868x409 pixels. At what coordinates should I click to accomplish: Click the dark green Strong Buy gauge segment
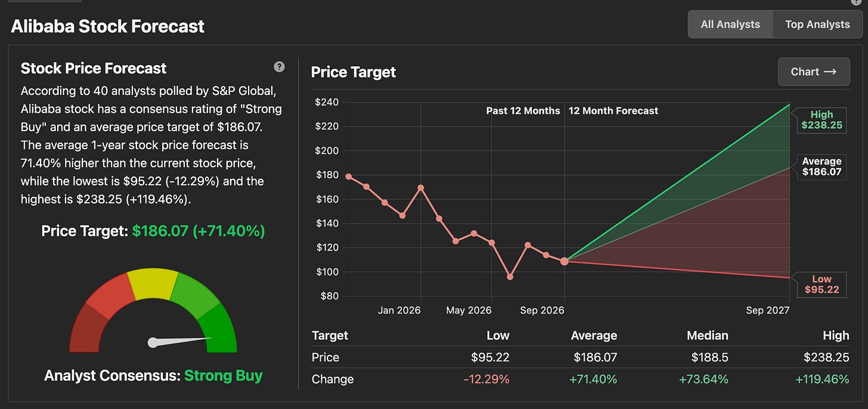pyautogui.click(x=219, y=329)
